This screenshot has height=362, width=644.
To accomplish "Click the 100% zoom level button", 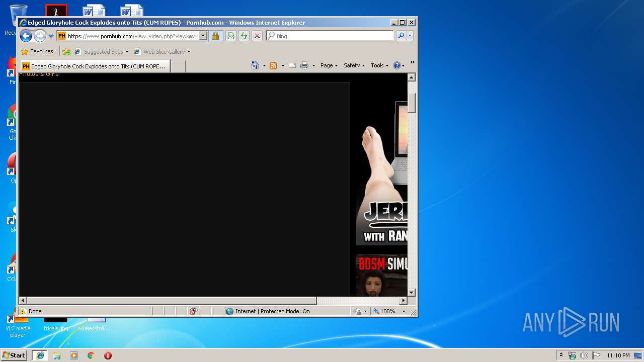I will pyautogui.click(x=384, y=311).
